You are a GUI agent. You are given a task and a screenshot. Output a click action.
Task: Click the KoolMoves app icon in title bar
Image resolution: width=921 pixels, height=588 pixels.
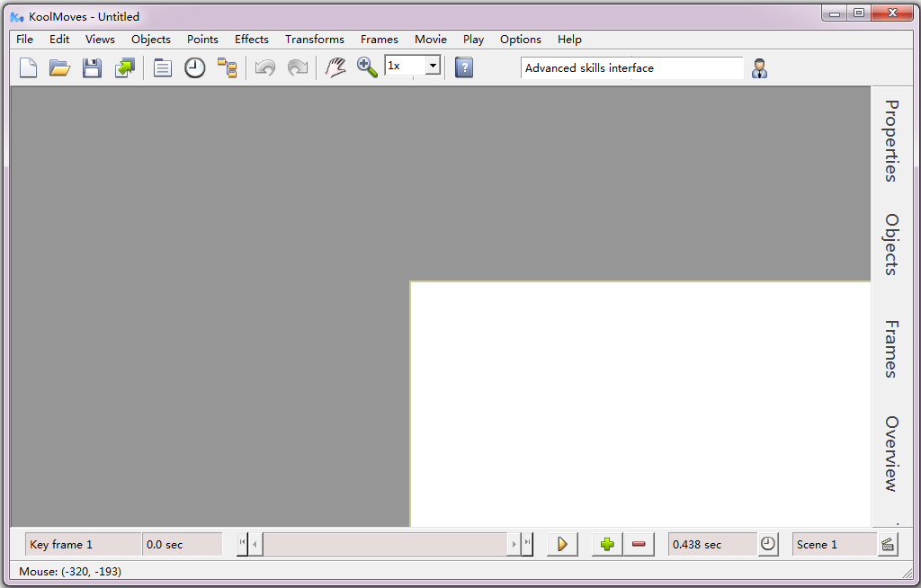click(17, 17)
